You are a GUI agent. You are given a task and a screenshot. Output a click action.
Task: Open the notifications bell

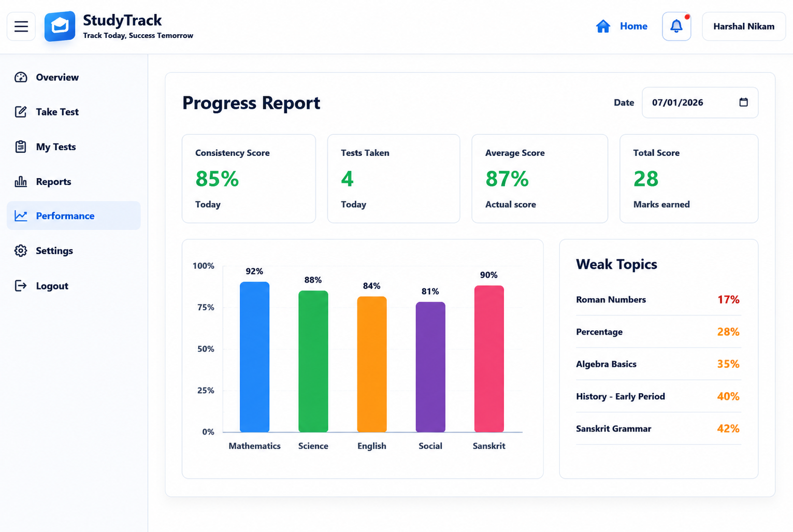676,26
